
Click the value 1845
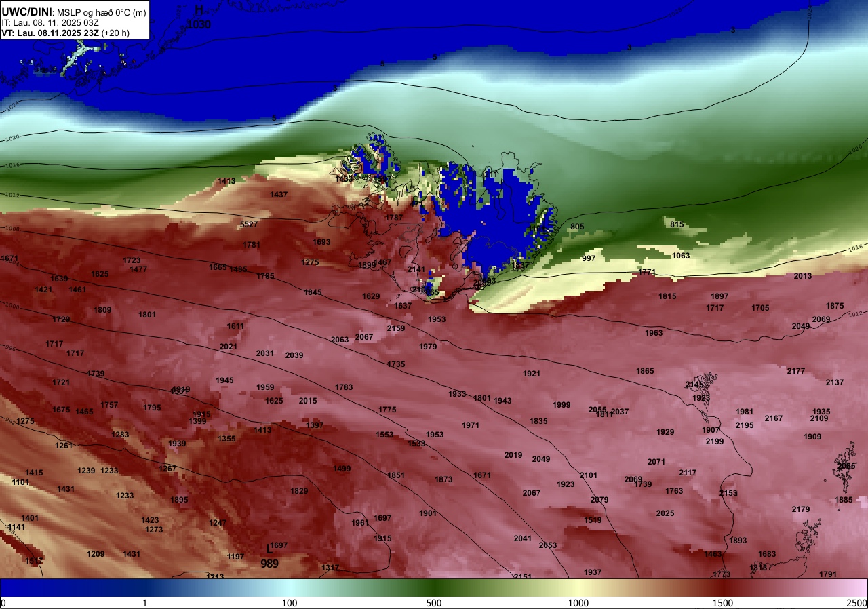click(x=313, y=292)
